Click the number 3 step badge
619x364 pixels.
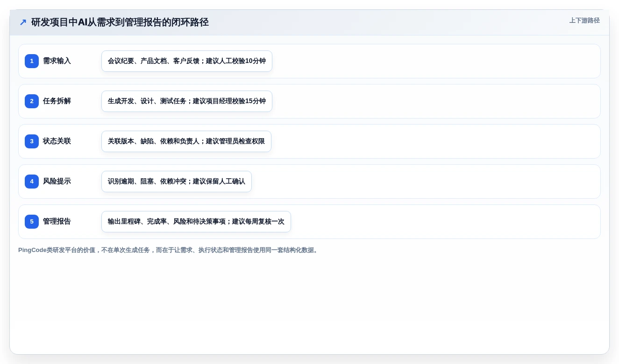[32, 141]
